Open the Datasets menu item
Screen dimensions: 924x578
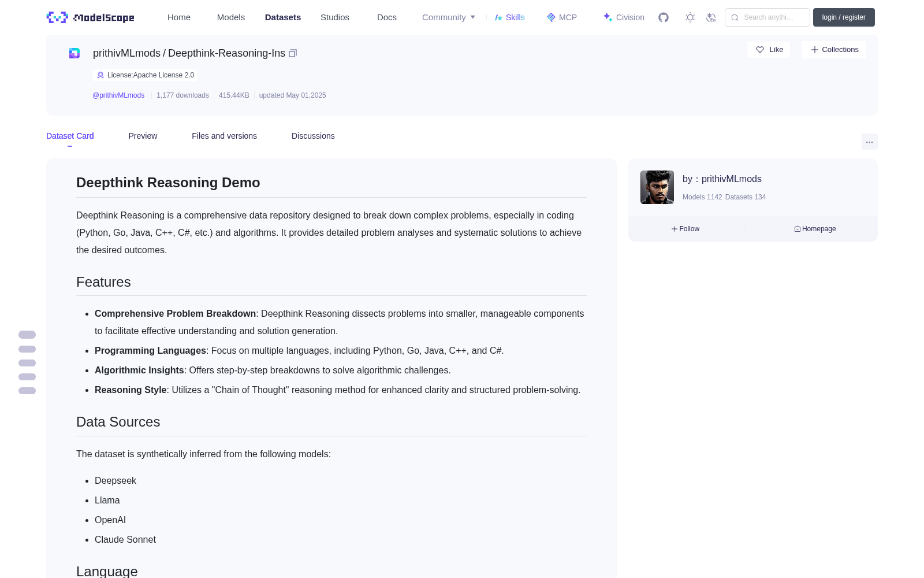click(283, 17)
